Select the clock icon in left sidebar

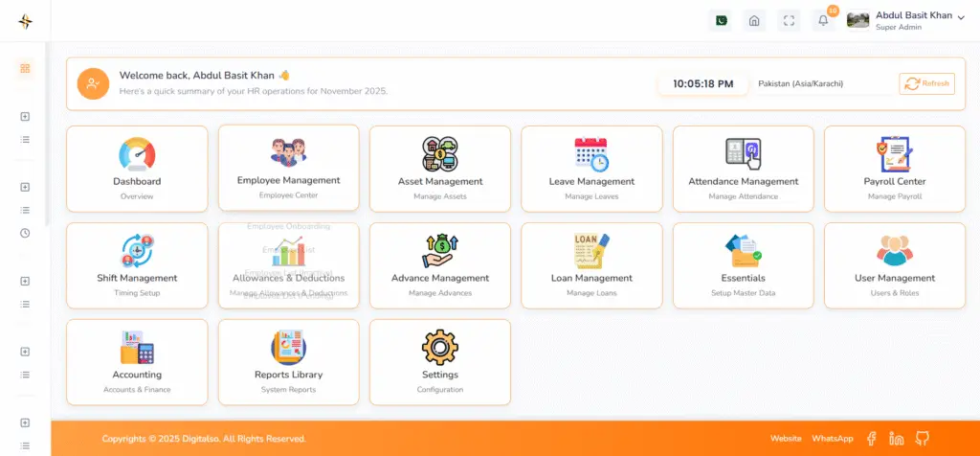(x=25, y=233)
